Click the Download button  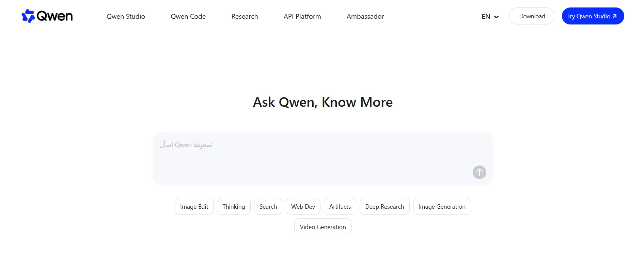532,16
